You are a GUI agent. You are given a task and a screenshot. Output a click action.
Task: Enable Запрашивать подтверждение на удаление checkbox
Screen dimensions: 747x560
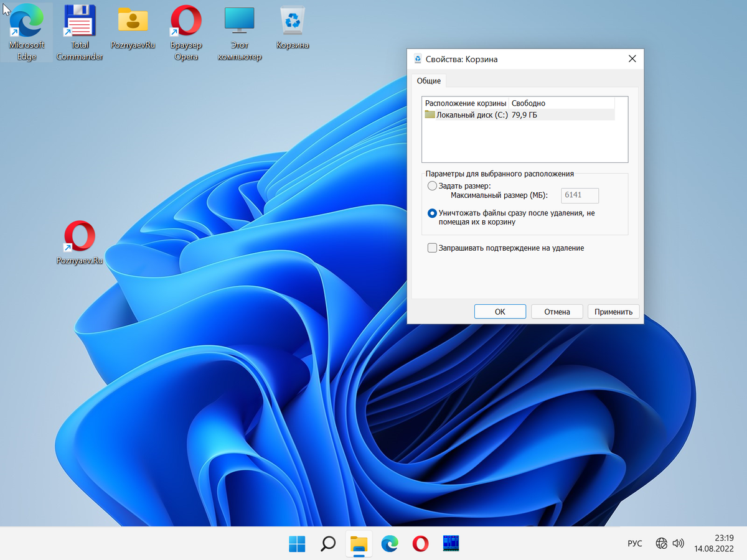432,248
